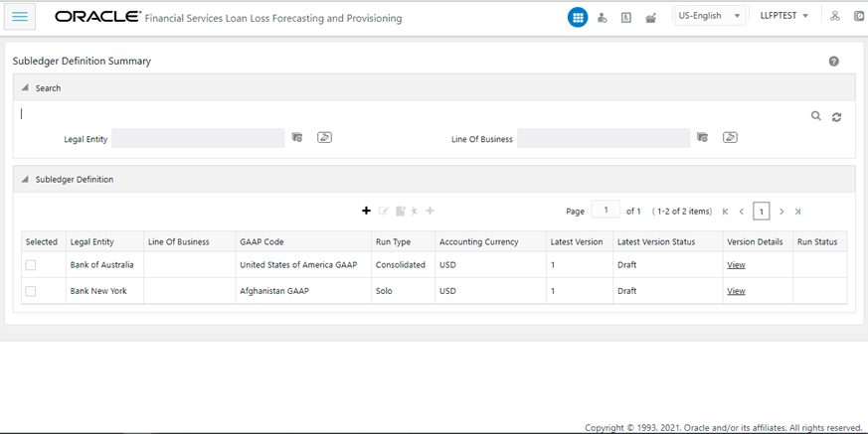The image size is (868, 434).
Task: Open the US-English language dropdown
Action: click(710, 16)
